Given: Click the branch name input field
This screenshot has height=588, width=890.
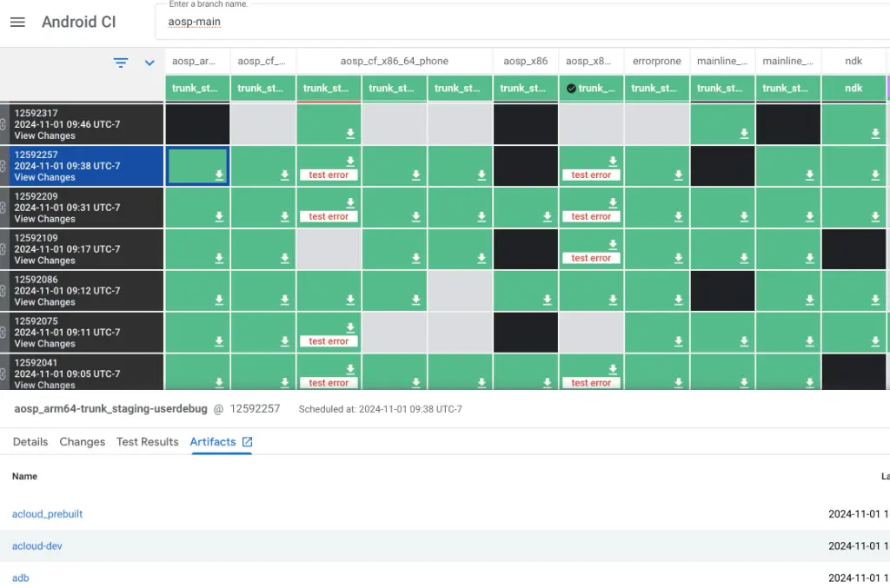Looking at the screenshot, I should point(521,23).
